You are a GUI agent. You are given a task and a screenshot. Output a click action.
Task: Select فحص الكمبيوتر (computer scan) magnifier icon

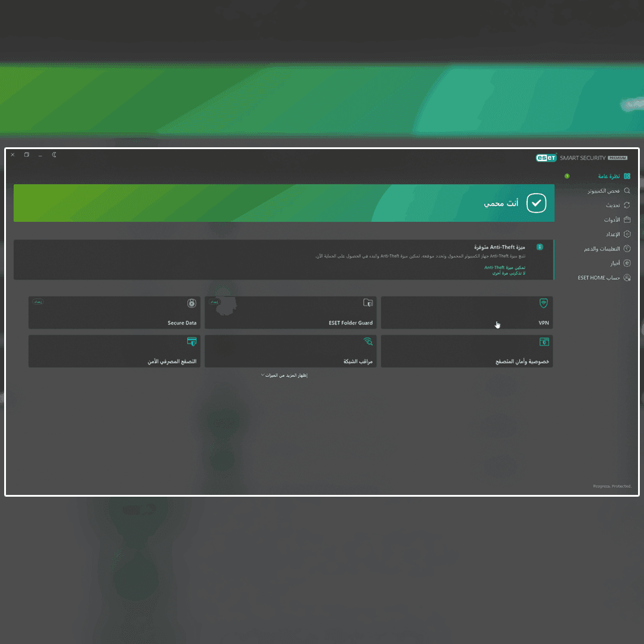coord(627,190)
